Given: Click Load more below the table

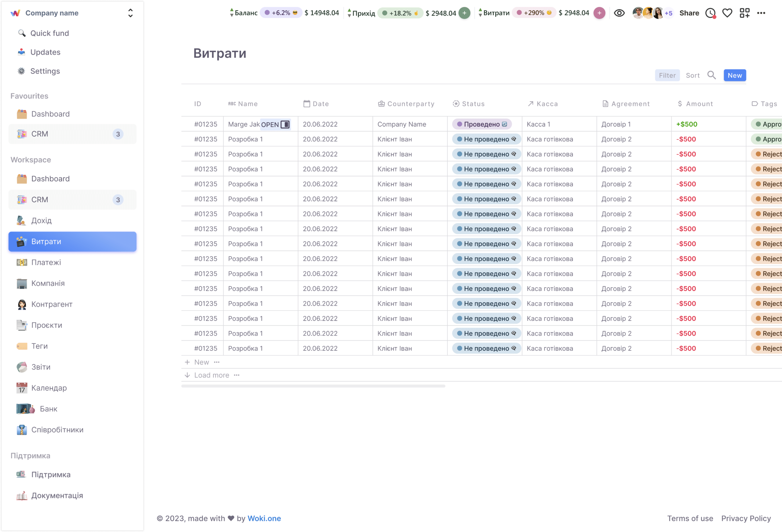Looking at the screenshot, I should tap(207, 375).
